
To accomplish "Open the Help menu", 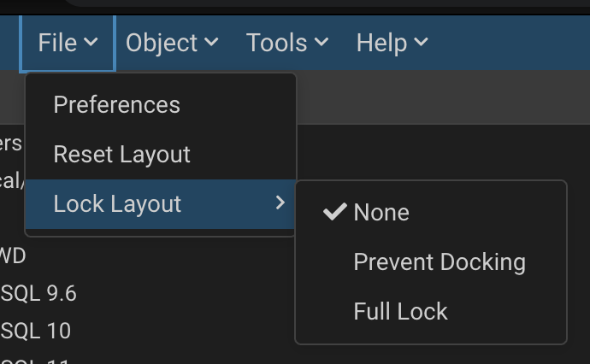I will 381,43.
